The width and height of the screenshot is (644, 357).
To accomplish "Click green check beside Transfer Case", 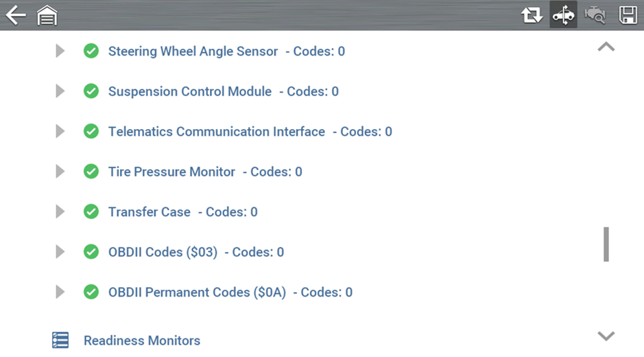I will pyautogui.click(x=91, y=211).
